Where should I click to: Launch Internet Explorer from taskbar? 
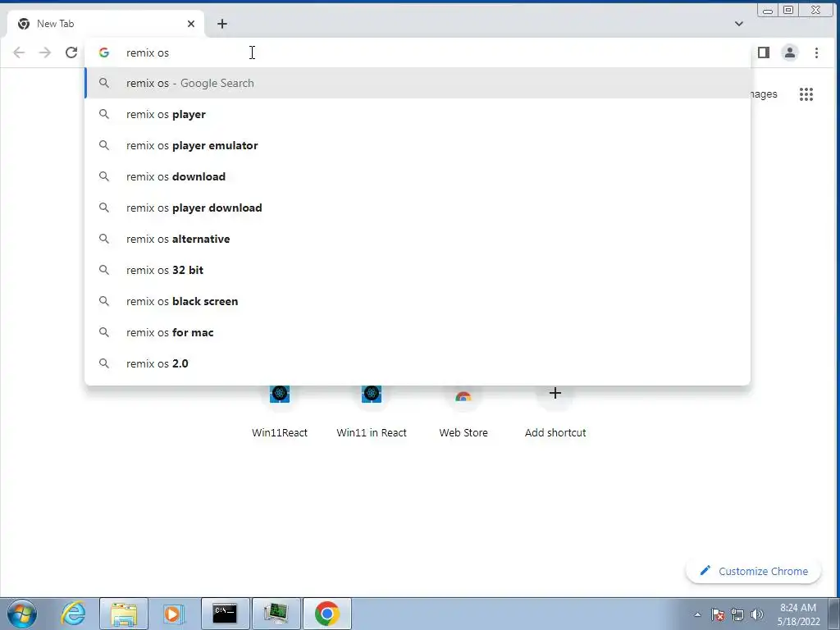point(73,614)
